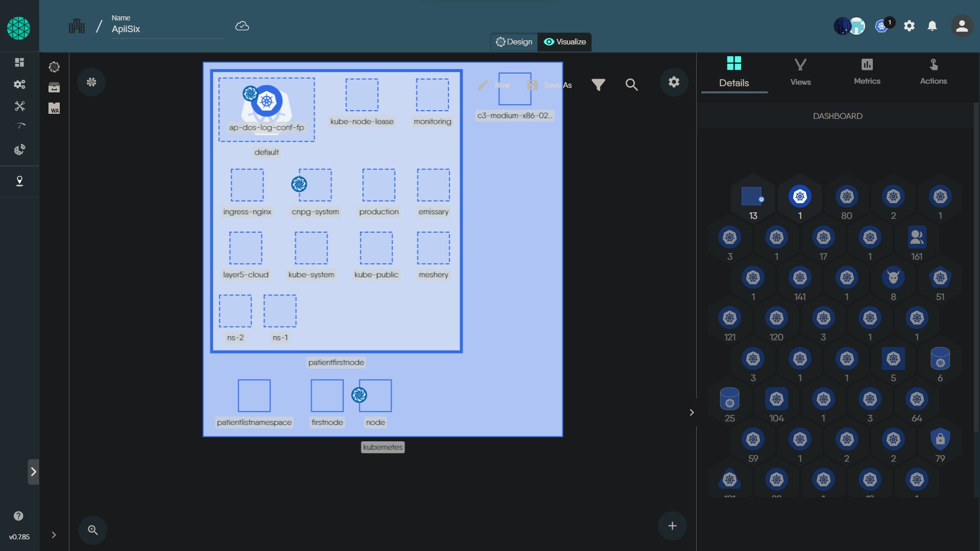Image resolution: width=980 pixels, height=551 pixels.
Task: Select the ns-2 namespace node
Action: (235, 311)
